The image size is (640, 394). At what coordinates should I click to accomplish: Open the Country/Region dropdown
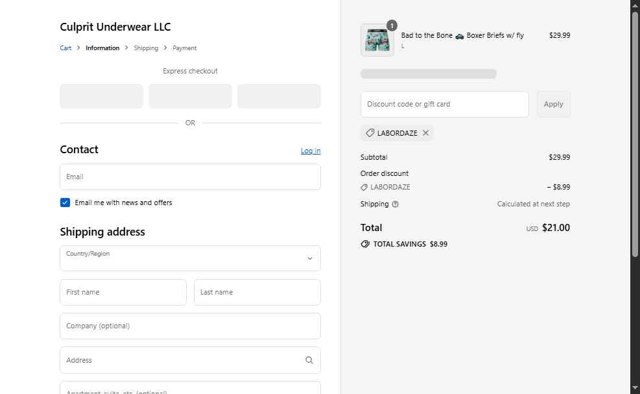click(x=190, y=258)
